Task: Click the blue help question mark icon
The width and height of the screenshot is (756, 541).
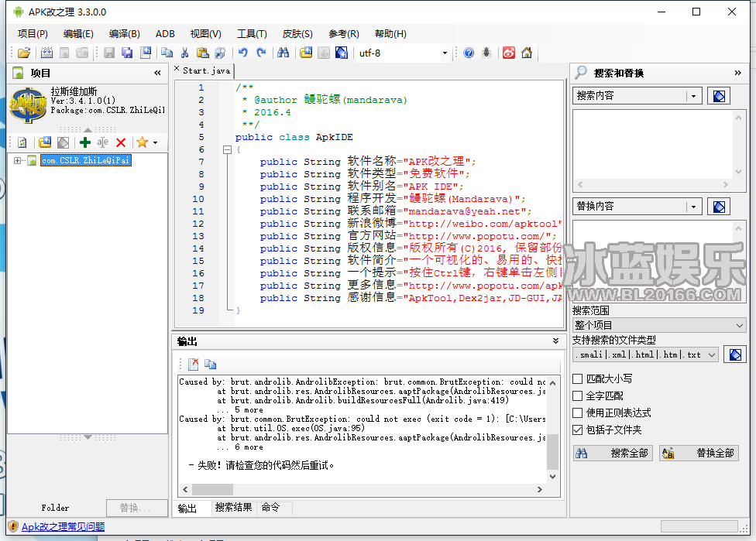Action: tap(469, 53)
